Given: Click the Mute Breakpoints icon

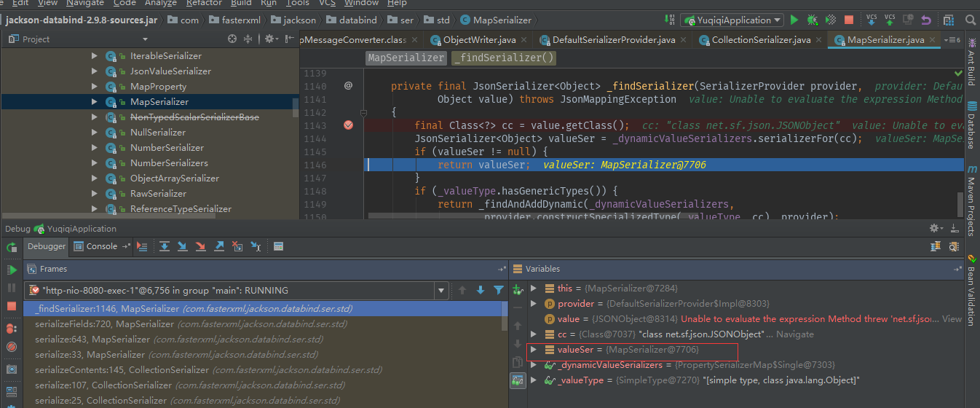Looking at the screenshot, I should [x=12, y=347].
